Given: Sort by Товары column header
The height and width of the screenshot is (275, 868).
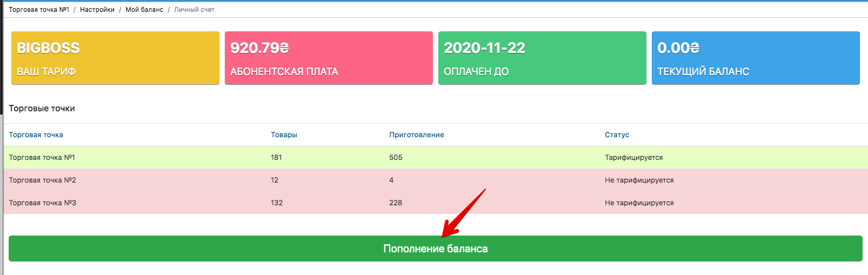Looking at the screenshot, I should point(284,135).
